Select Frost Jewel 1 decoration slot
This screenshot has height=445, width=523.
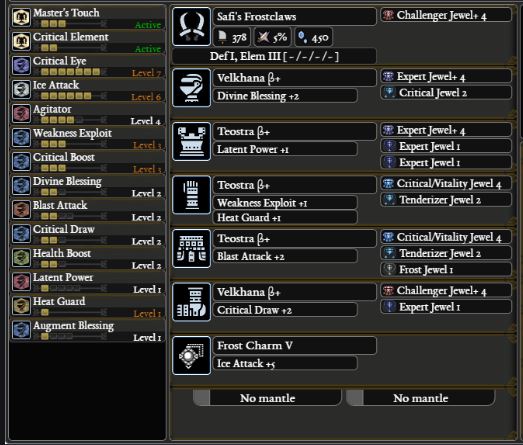click(446, 270)
